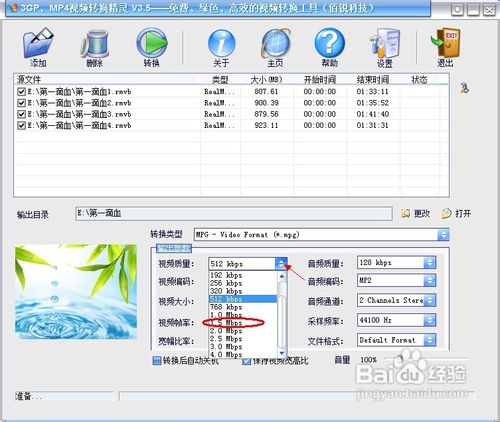The width and height of the screenshot is (500, 422).
Task: Click the 输出目录 path field
Action: click(234, 214)
